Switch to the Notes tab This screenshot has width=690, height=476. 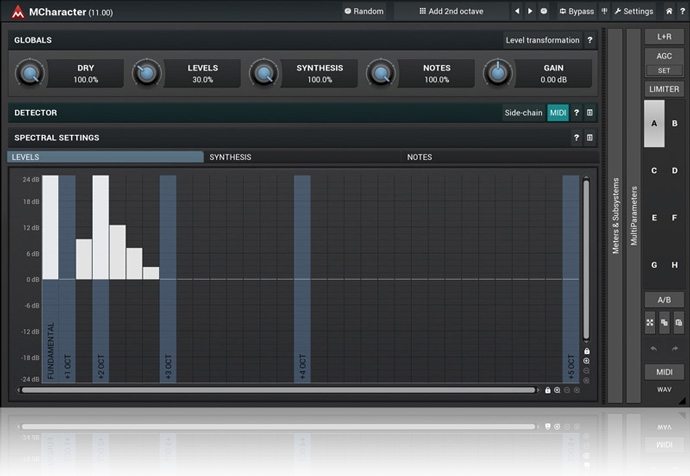tap(419, 157)
